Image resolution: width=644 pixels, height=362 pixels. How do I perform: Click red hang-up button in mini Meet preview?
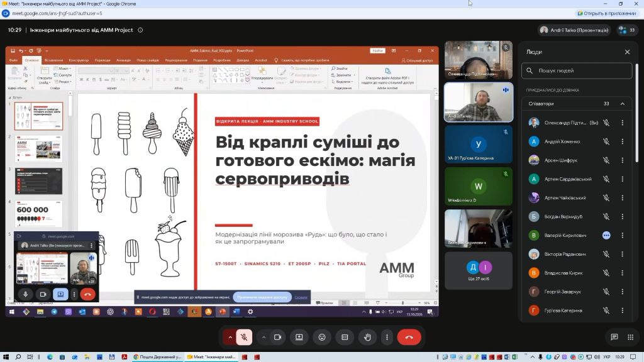point(87,294)
